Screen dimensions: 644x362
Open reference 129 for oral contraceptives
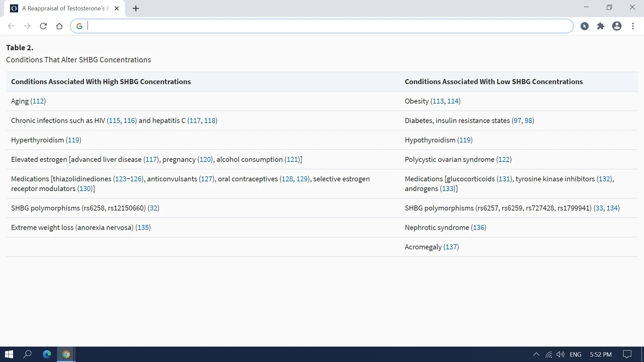point(302,179)
